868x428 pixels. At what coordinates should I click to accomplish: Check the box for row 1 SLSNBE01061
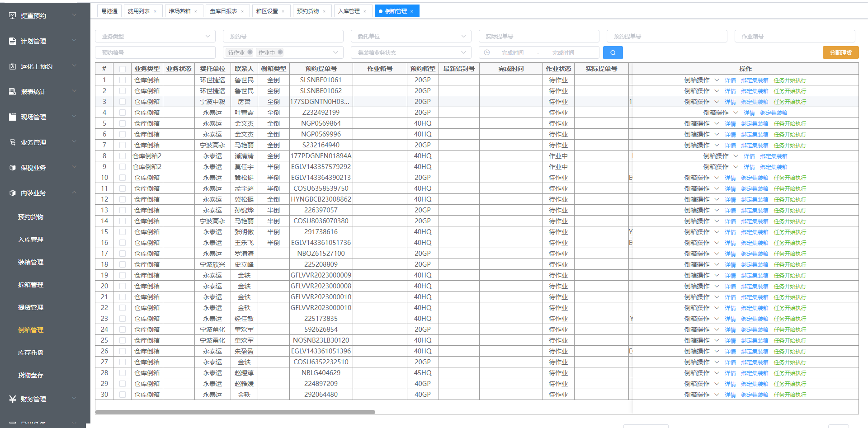[x=123, y=80]
